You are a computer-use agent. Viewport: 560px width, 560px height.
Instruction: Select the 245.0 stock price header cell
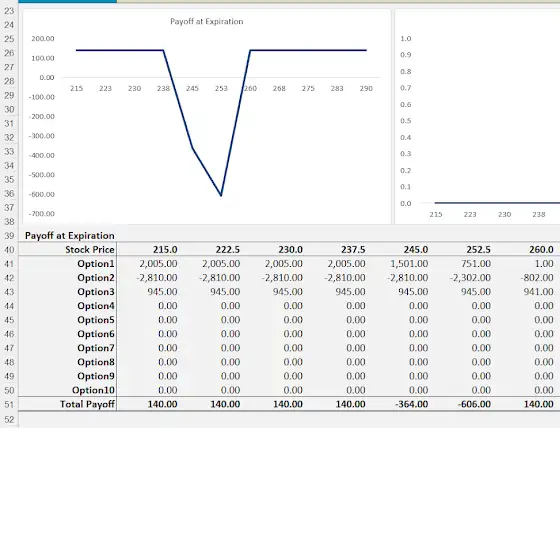416,250
